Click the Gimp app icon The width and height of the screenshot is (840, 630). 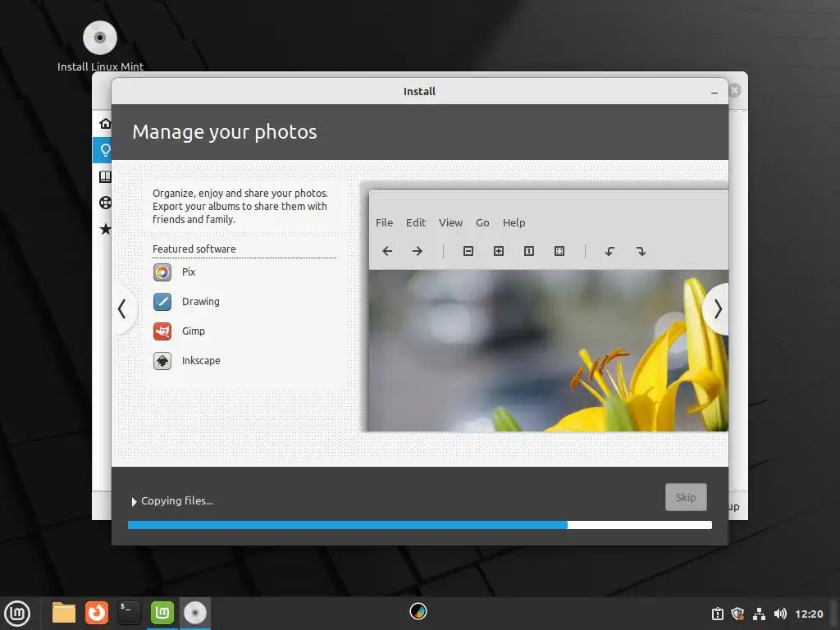coord(162,331)
